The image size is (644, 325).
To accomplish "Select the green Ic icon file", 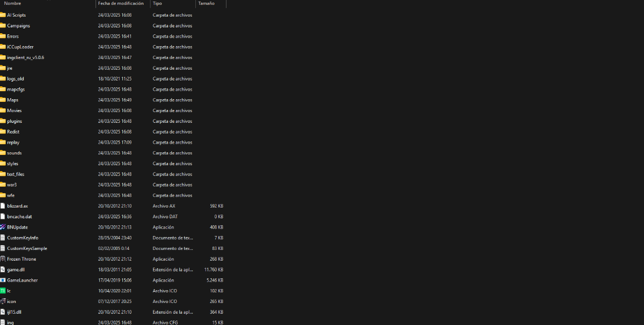I will [3, 291].
